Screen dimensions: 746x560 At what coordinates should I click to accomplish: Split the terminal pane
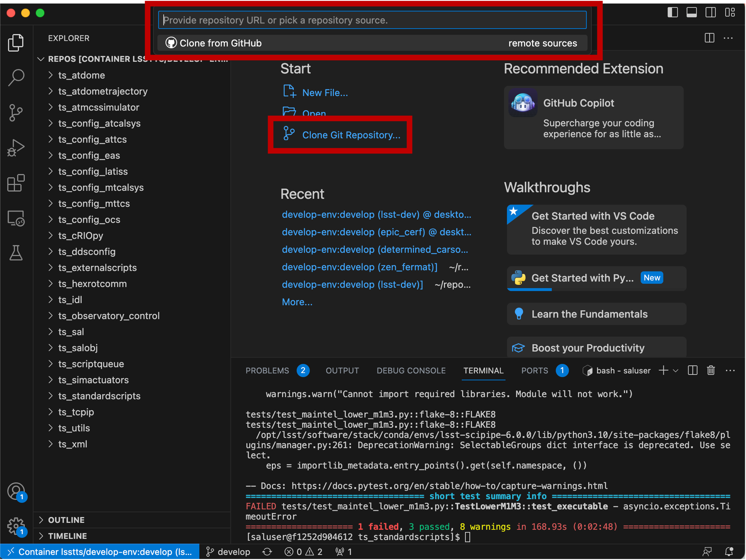(x=693, y=371)
